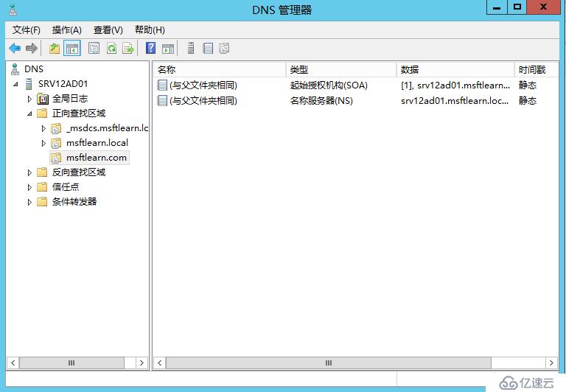Collapse the 正向查找区域 node
The width and height of the screenshot is (566, 392).
point(29,113)
